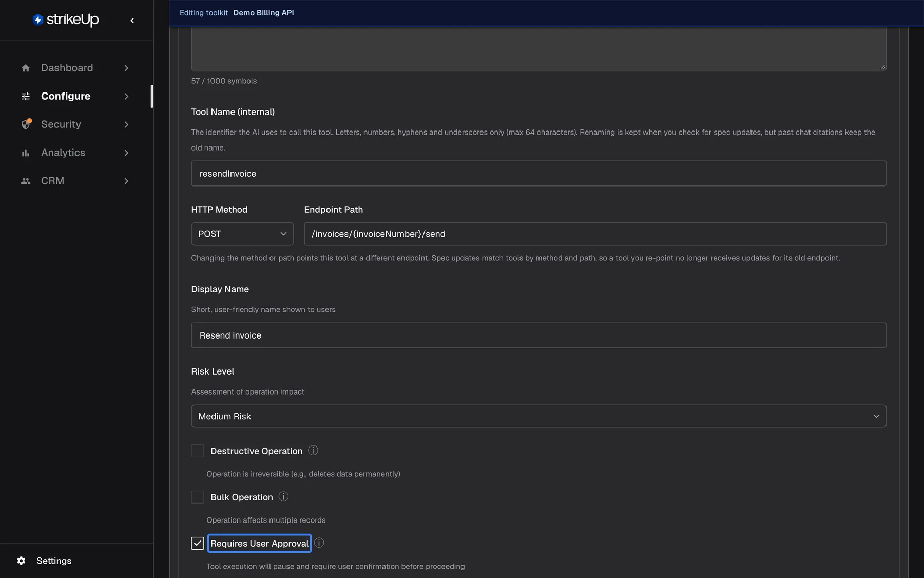Enable the Destructive Operation checkbox
The width and height of the screenshot is (924, 578).
198,451
